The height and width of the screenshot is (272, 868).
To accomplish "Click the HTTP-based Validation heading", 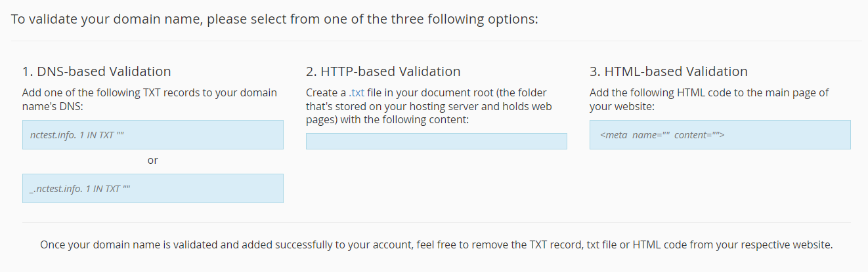I will [383, 71].
